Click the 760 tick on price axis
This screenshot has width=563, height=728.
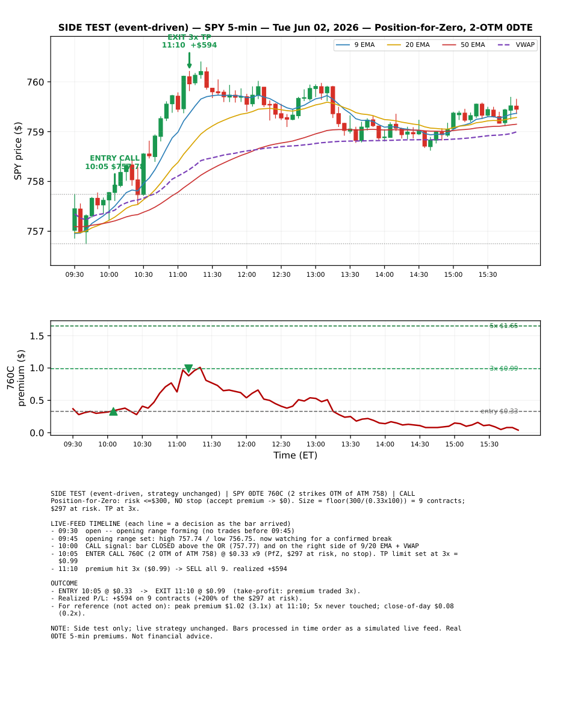click(x=36, y=82)
